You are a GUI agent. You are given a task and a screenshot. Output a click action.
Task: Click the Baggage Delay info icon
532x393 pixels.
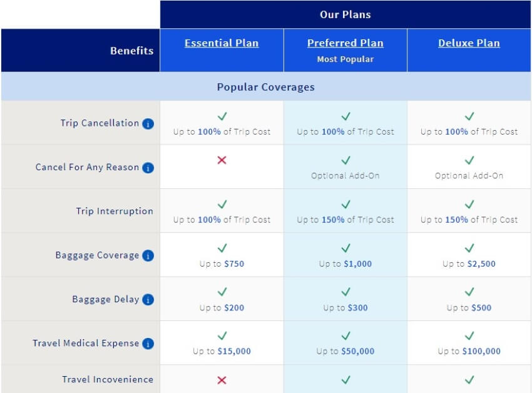click(x=148, y=300)
